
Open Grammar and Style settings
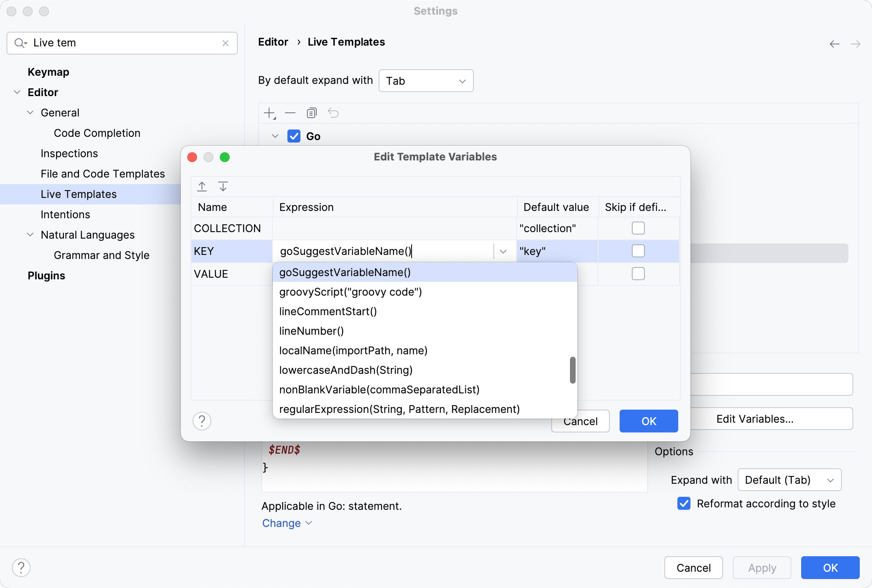click(101, 255)
